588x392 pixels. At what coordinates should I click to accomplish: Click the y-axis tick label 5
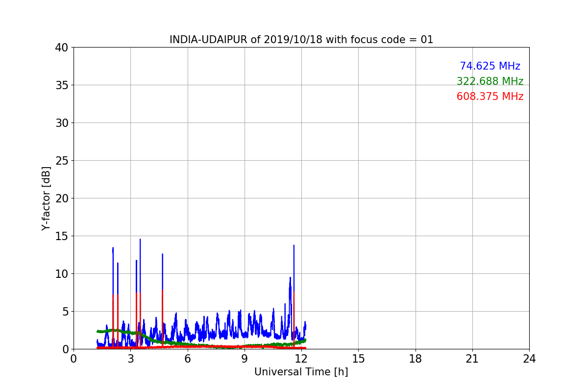point(65,312)
